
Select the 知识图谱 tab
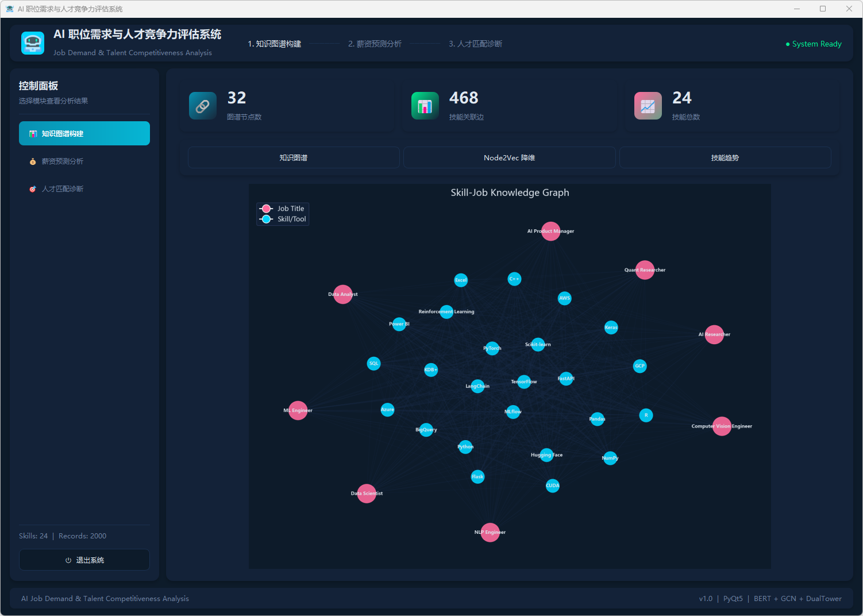coord(294,157)
